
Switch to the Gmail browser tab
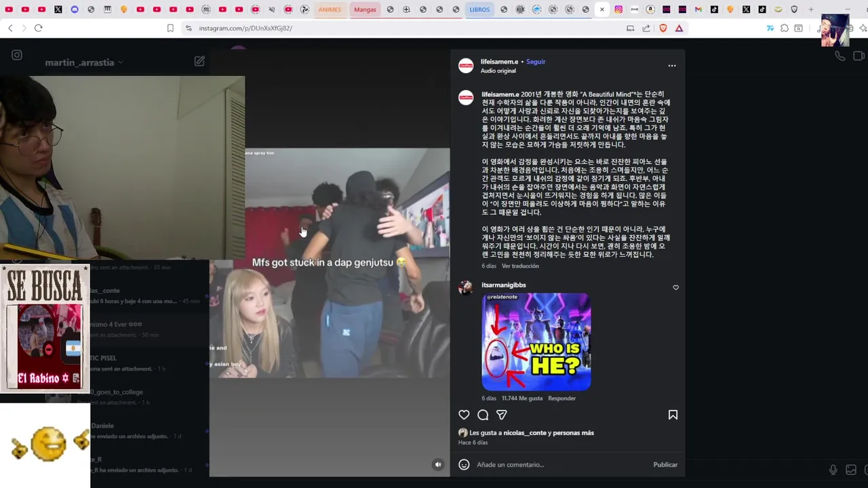[x=698, y=9]
